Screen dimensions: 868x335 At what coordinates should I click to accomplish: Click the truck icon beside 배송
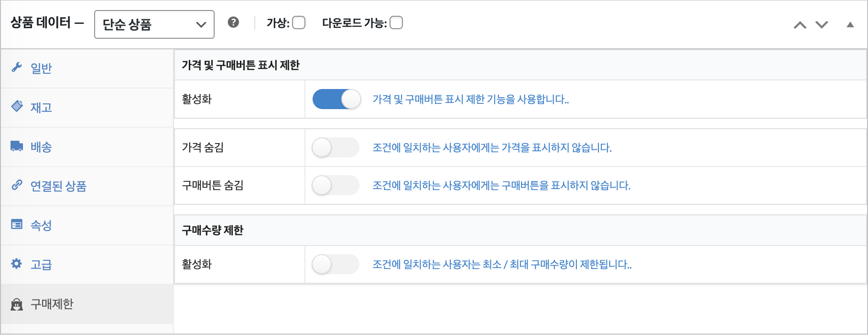(x=17, y=146)
